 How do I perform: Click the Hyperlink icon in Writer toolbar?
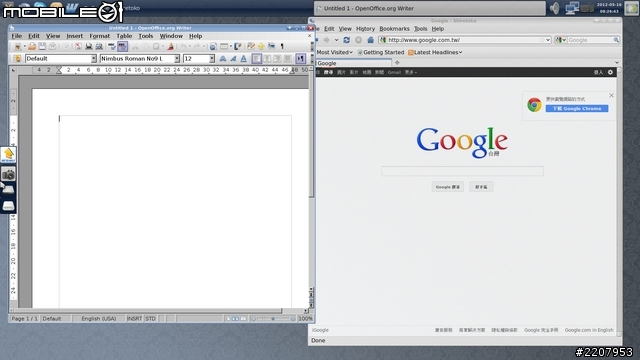[x=213, y=47]
